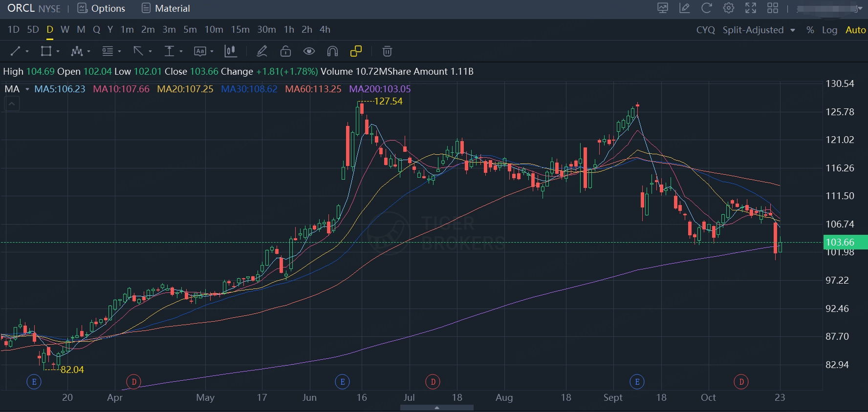Click the bottom time-range scrollbar handle

click(436, 408)
